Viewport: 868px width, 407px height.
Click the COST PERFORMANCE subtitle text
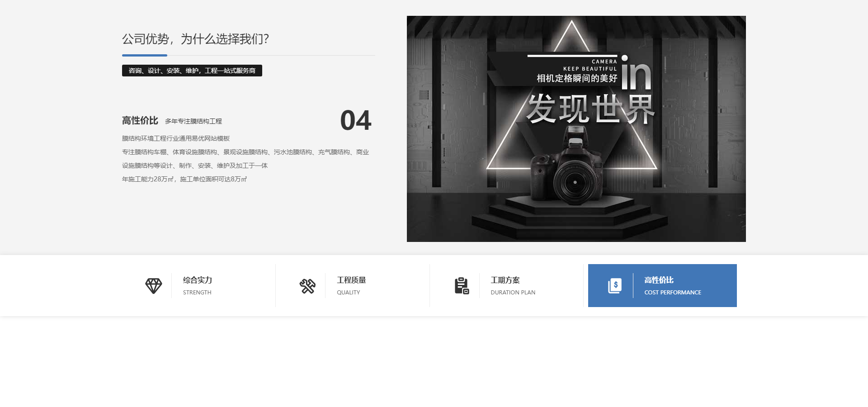pyautogui.click(x=673, y=293)
